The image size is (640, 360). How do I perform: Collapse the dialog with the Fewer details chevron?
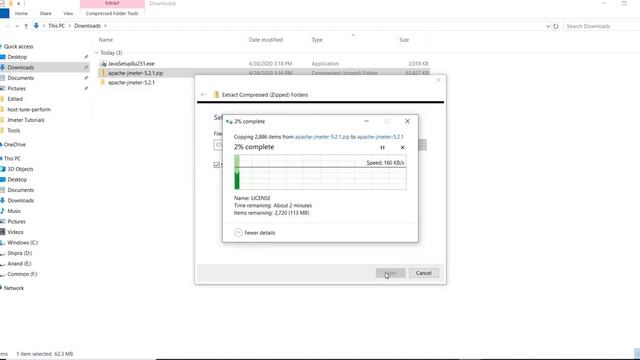pyautogui.click(x=238, y=233)
